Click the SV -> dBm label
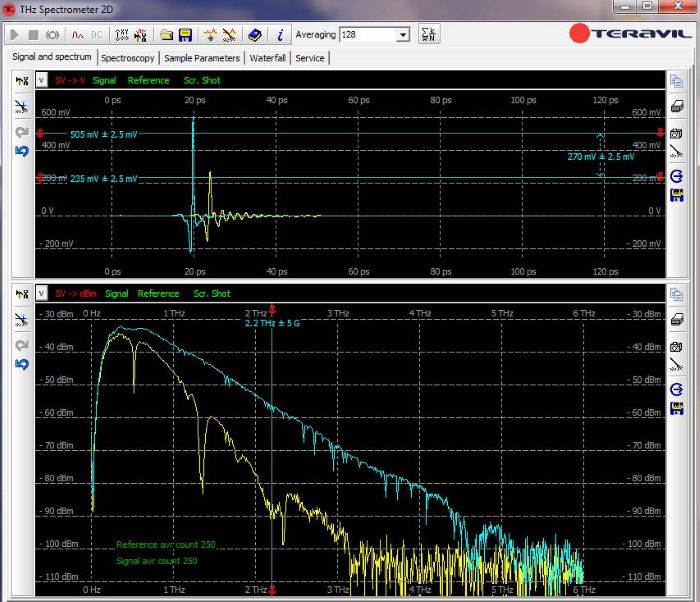This screenshot has height=602, width=700. click(x=76, y=294)
